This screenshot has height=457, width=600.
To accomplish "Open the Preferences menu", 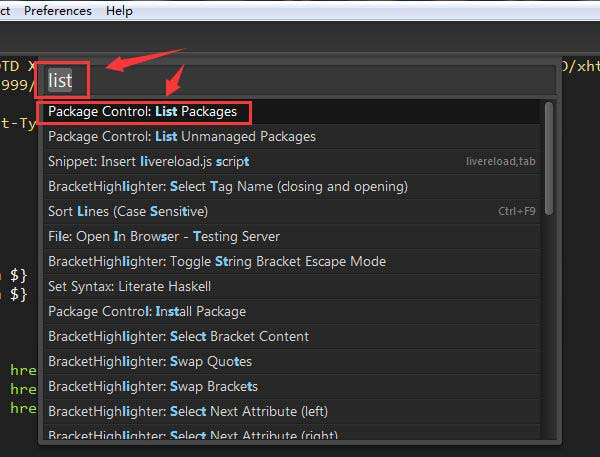I will tap(58, 11).
